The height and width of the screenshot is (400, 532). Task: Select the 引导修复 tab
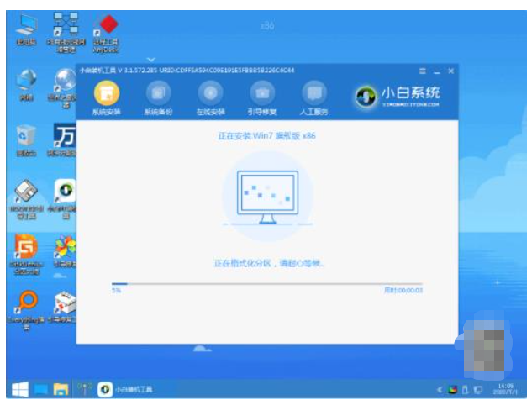pyautogui.click(x=262, y=98)
